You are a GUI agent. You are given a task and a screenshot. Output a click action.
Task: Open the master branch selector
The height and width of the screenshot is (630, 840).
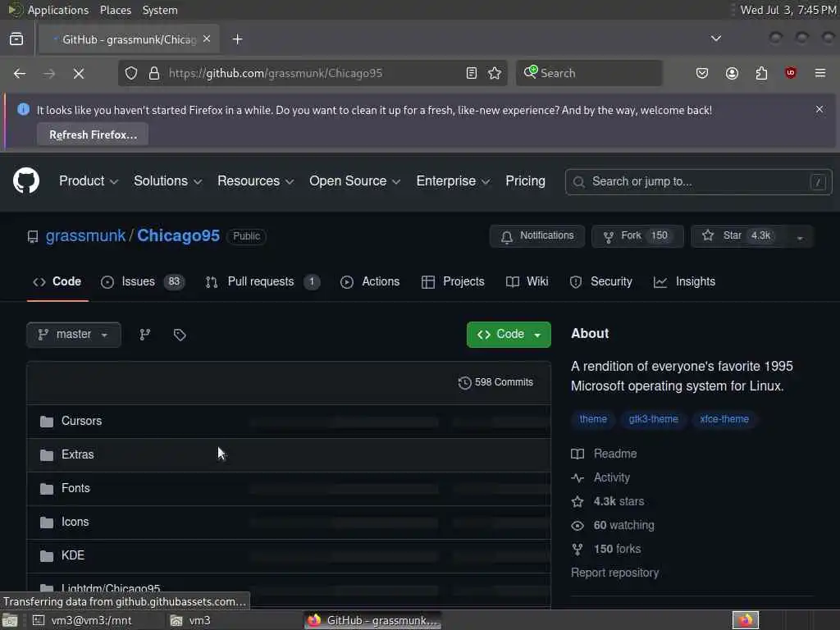73,335
